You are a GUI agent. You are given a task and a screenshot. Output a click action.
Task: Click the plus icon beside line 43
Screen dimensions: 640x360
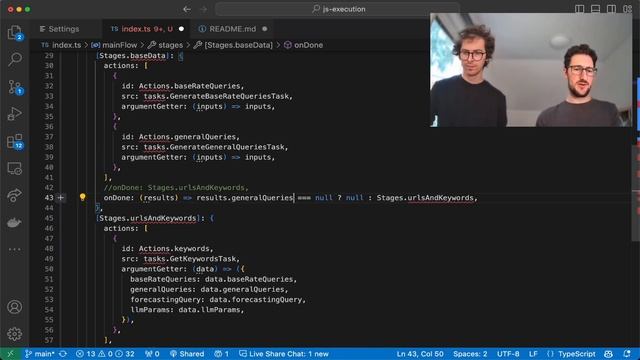pos(61,198)
